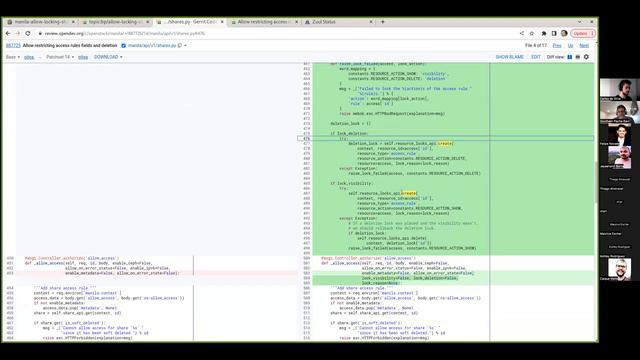
Task: Expand the DOWNLOAD dropdown
Action: [x=108, y=57]
